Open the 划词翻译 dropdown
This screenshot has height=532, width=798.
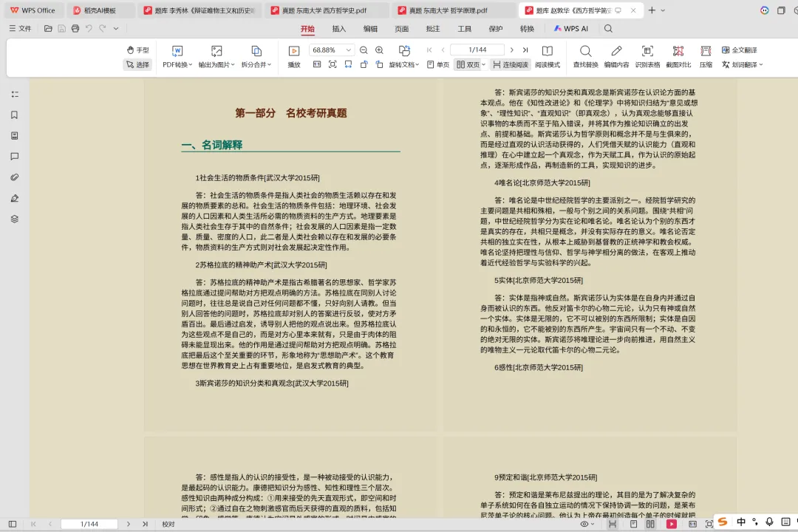pos(743,65)
